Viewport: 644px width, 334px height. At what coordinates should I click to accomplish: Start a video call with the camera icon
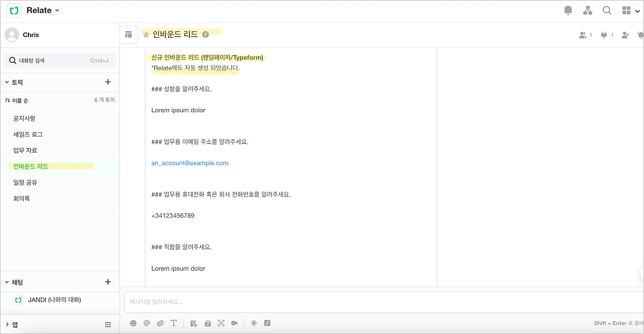[x=234, y=323]
